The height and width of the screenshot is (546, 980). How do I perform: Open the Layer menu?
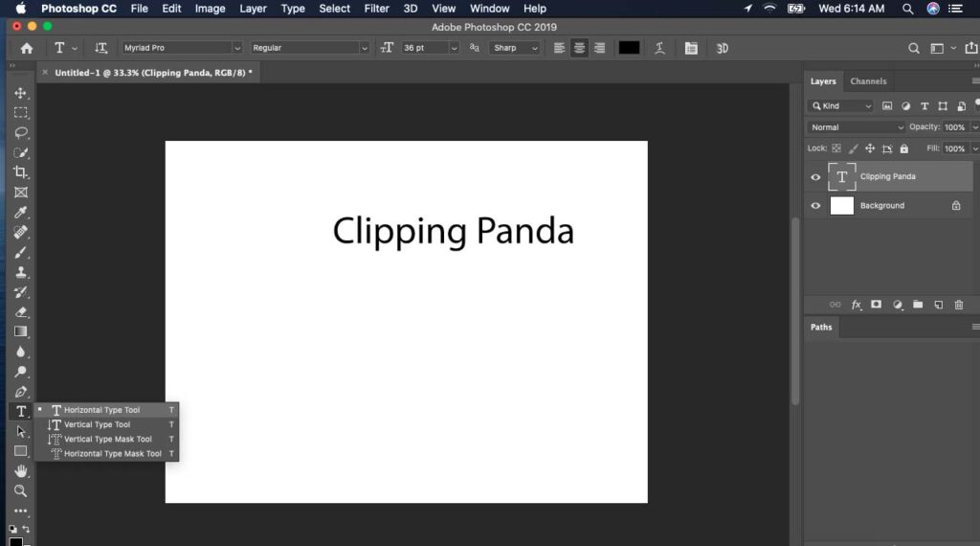pos(253,9)
